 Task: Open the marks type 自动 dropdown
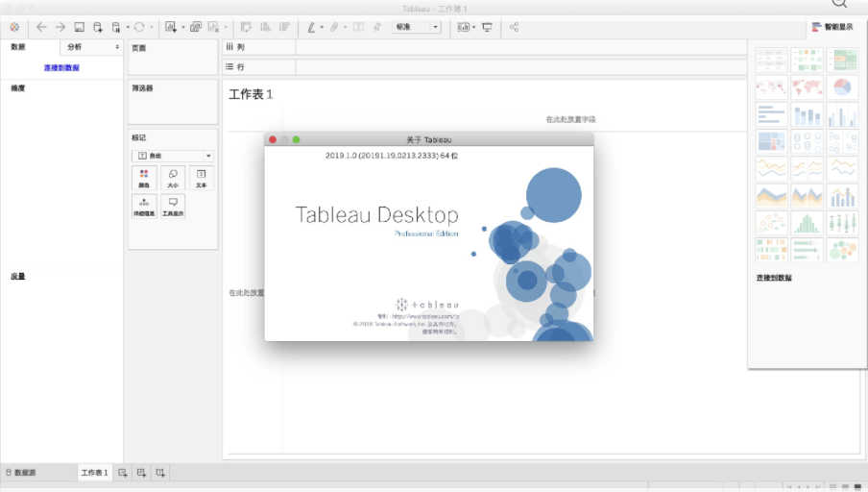173,156
